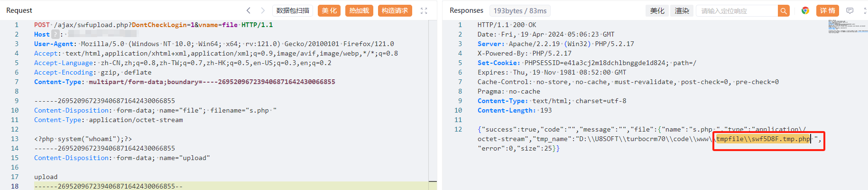
Task: Click the "error":0,"size":25 JSON line
Action: [518, 148]
